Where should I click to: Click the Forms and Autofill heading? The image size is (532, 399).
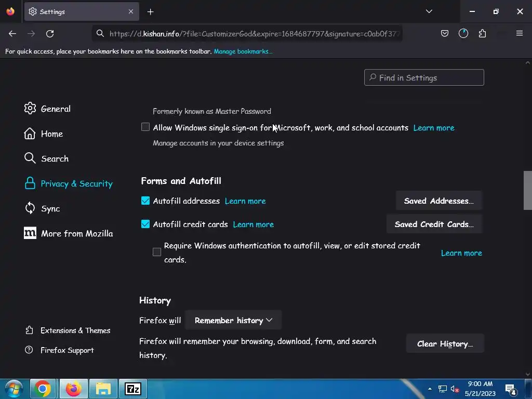point(181,181)
